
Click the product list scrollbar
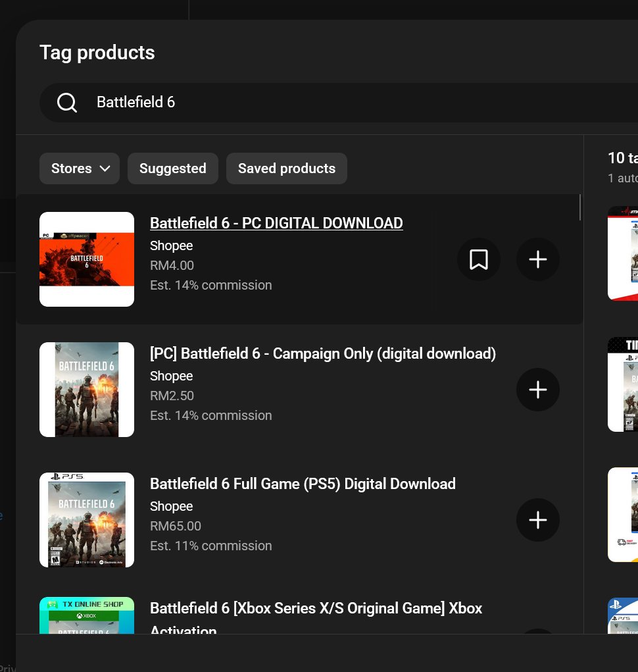pyautogui.click(x=580, y=207)
